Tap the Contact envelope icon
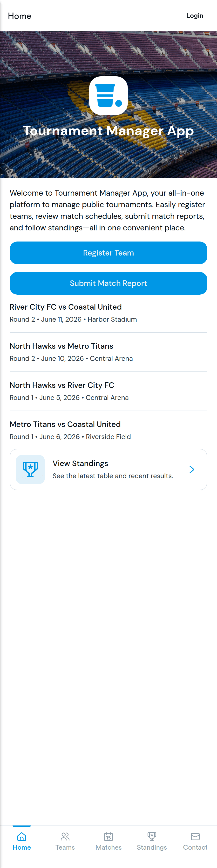The image size is (217, 868). (195, 837)
